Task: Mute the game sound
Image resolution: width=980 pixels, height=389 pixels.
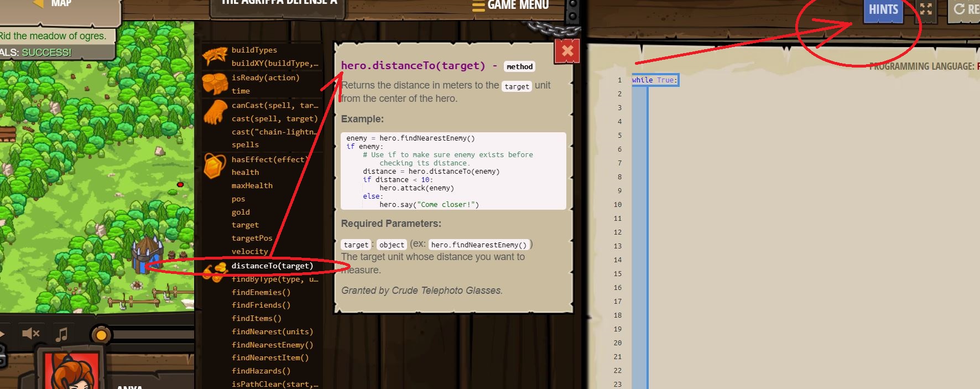Action: coord(30,334)
